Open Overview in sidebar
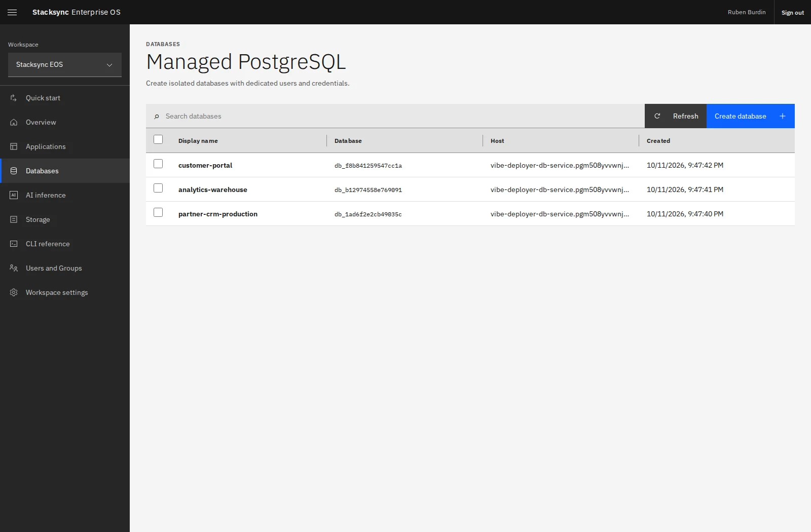This screenshot has width=811, height=532. (x=65, y=122)
